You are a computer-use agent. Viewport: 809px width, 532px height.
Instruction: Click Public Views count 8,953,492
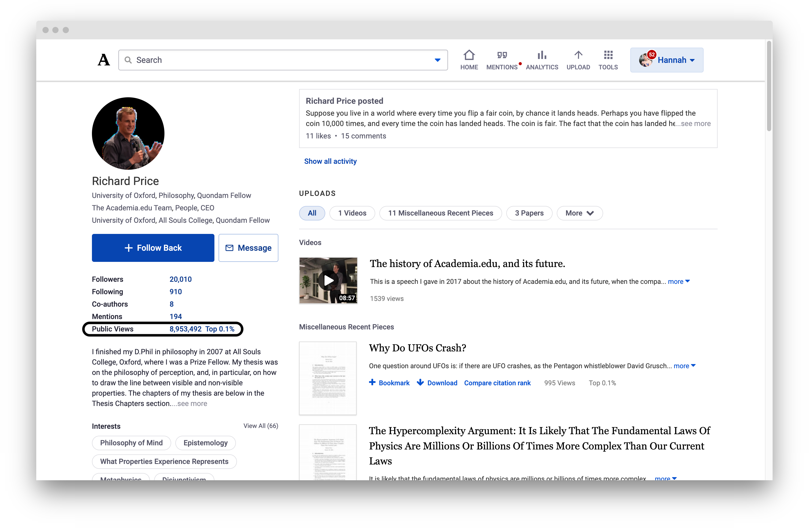coord(186,329)
